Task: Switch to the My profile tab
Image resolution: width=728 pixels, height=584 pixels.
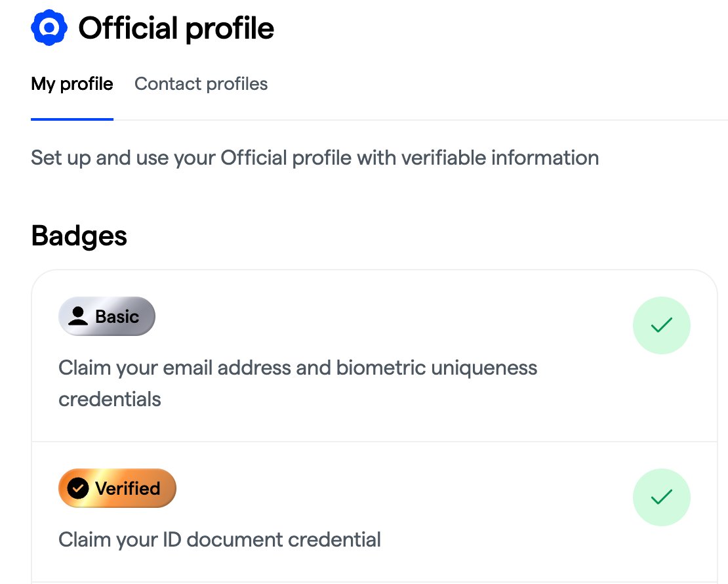Action: (72, 84)
